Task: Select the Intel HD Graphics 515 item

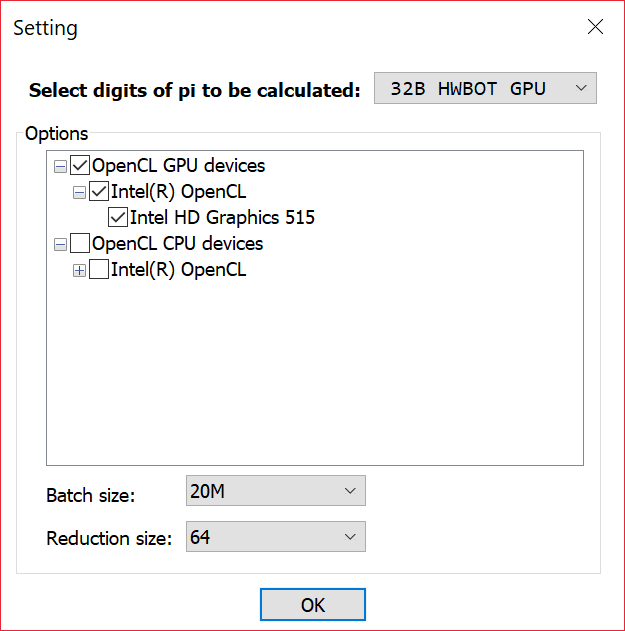Action: tap(222, 217)
